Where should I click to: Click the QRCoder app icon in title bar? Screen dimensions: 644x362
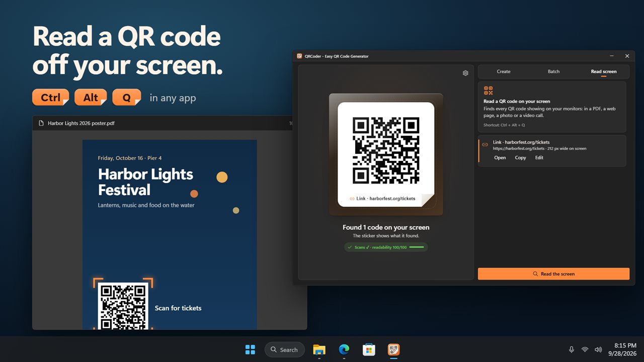tap(299, 56)
